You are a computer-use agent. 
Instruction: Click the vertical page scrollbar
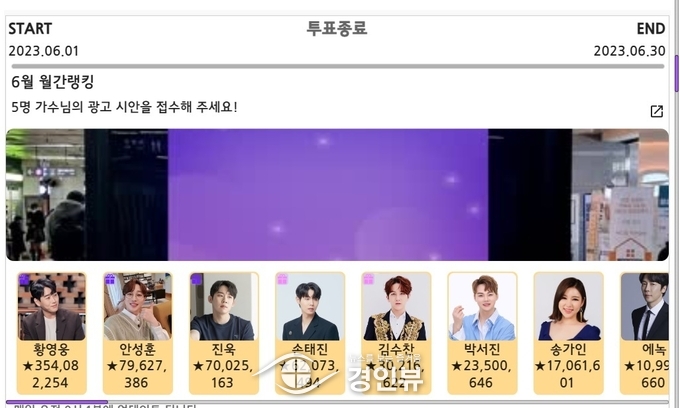click(x=676, y=74)
